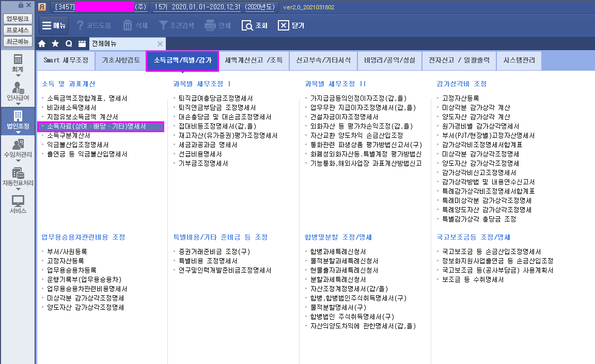595x364 pixels.
Task: Click the 조회 search icon
Action: [x=247, y=25]
